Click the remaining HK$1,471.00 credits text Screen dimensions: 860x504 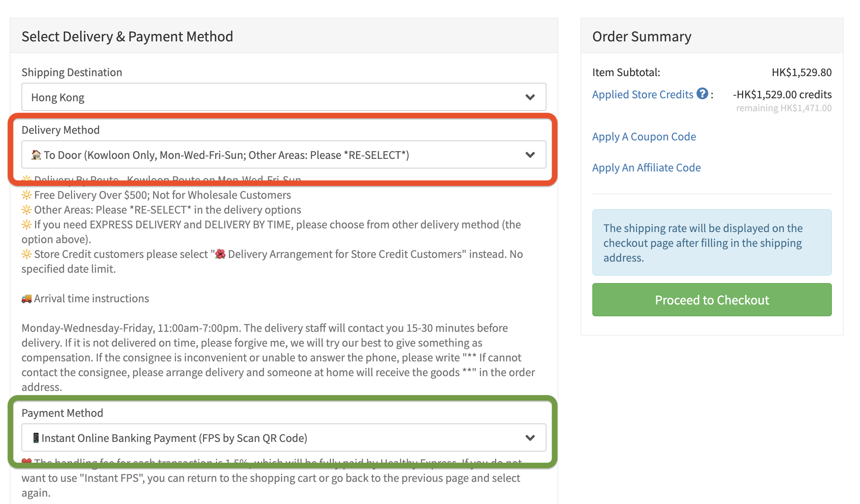point(783,108)
